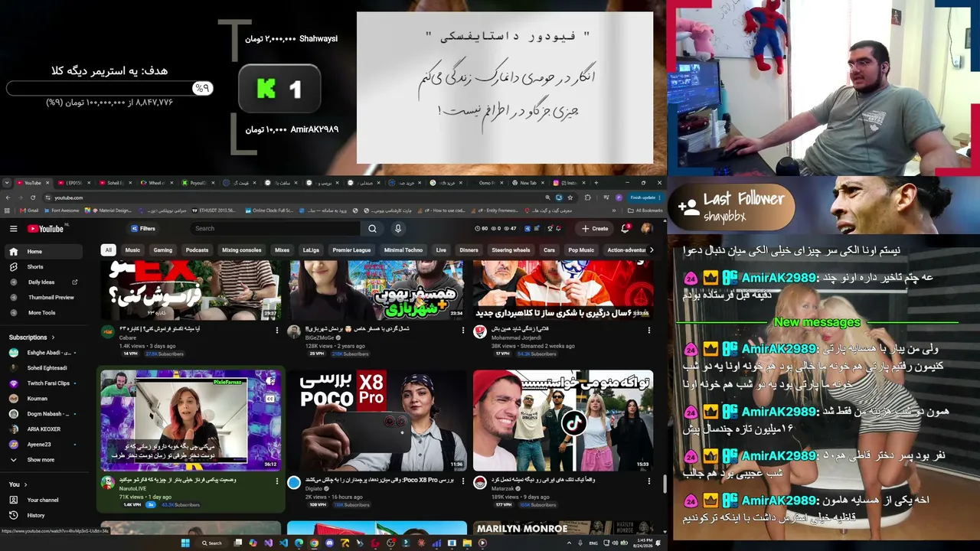Open YouTube notifications bell
The height and width of the screenshot is (551, 980).
click(626, 228)
